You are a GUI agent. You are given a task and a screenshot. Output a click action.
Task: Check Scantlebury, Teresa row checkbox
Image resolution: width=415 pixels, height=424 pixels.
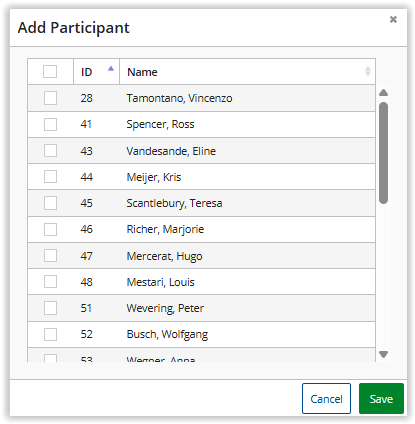(50, 203)
